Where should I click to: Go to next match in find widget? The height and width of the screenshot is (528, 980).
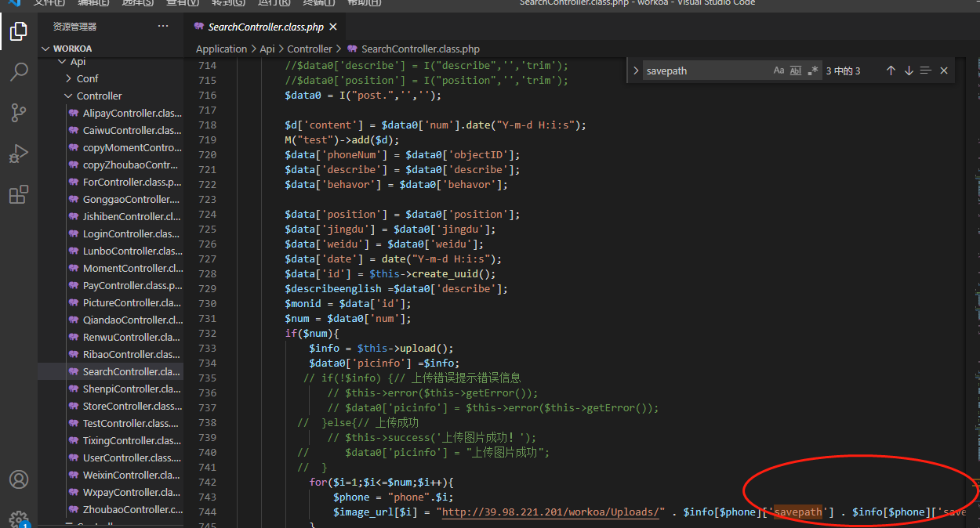point(909,71)
